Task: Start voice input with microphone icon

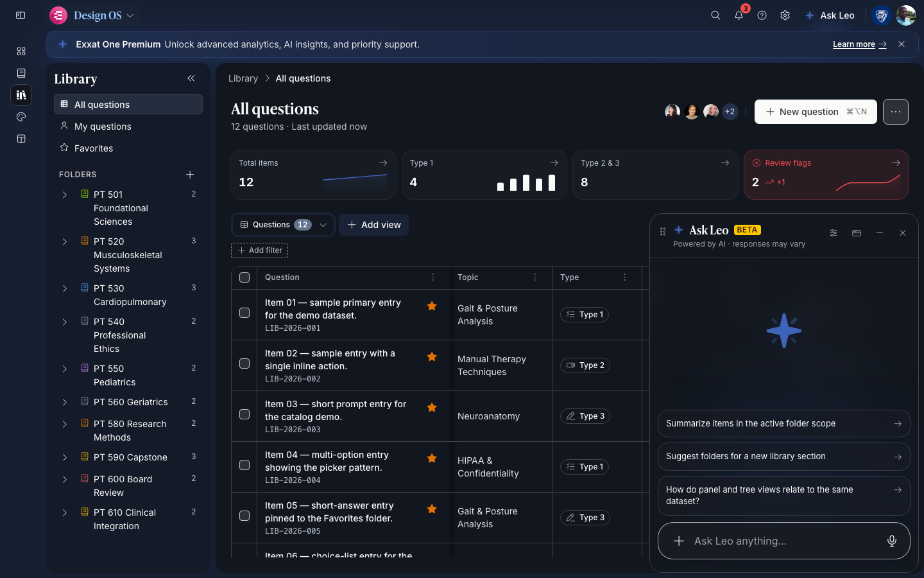Action: (x=892, y=541)
